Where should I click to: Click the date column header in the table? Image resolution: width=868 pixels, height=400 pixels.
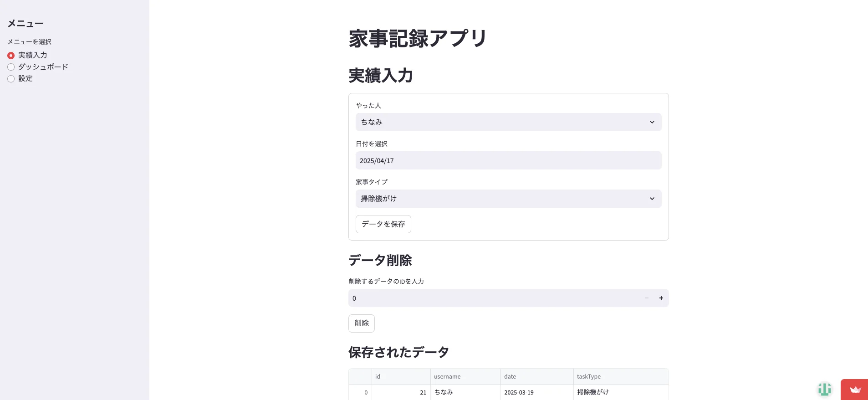click(536, 377)
